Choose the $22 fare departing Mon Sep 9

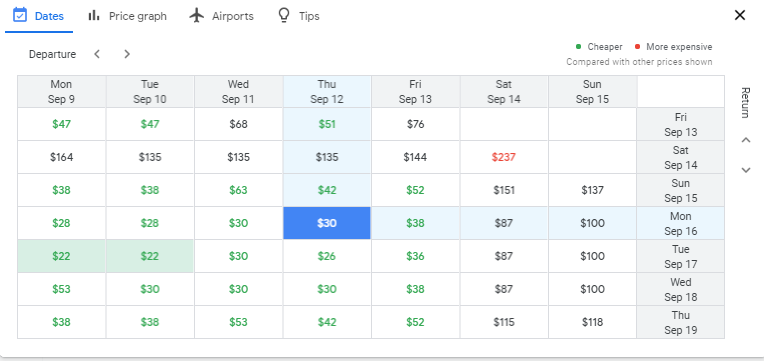[x=61, y=256]
